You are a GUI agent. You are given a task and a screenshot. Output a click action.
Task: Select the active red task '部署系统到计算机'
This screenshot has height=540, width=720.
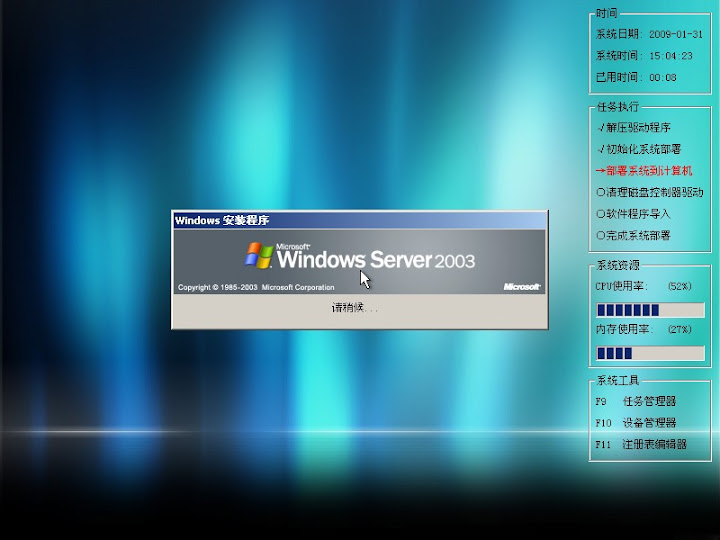tap(644, 171)
